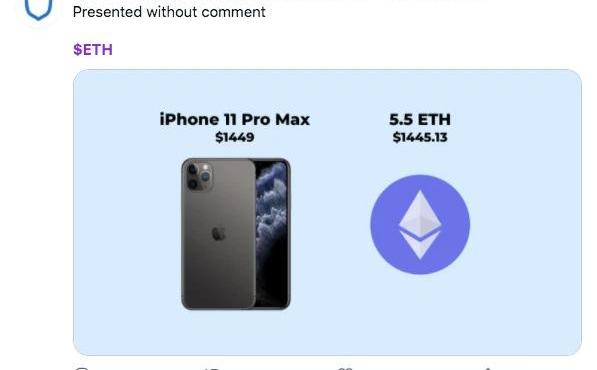The width and height of the screenshot is (597, 370).
Task: Click the '5.5 ETH' heading
Action: tap(420, 120)
